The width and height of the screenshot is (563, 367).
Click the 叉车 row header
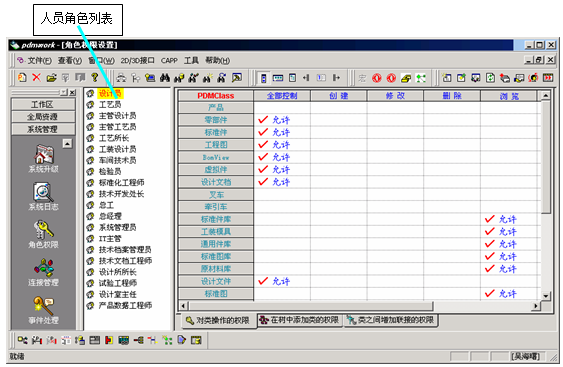pyautogui.click(x=216, y=195)
